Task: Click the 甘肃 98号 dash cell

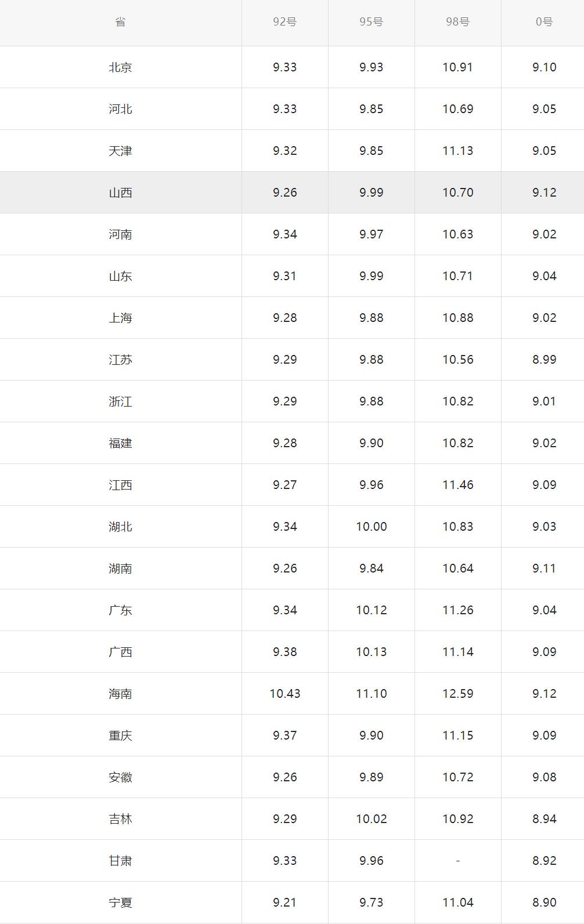Action: pyautogui.click(x=458, y=861)
